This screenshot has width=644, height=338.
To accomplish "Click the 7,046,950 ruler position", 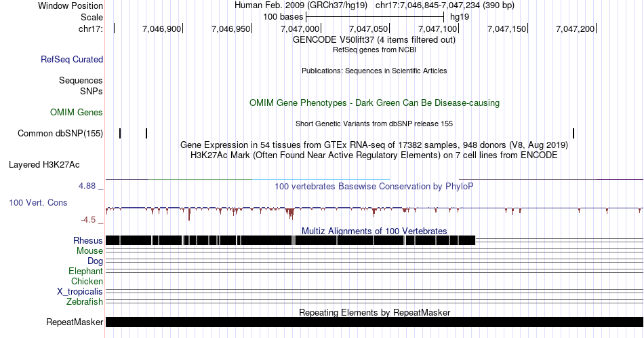I will point(230,29).
